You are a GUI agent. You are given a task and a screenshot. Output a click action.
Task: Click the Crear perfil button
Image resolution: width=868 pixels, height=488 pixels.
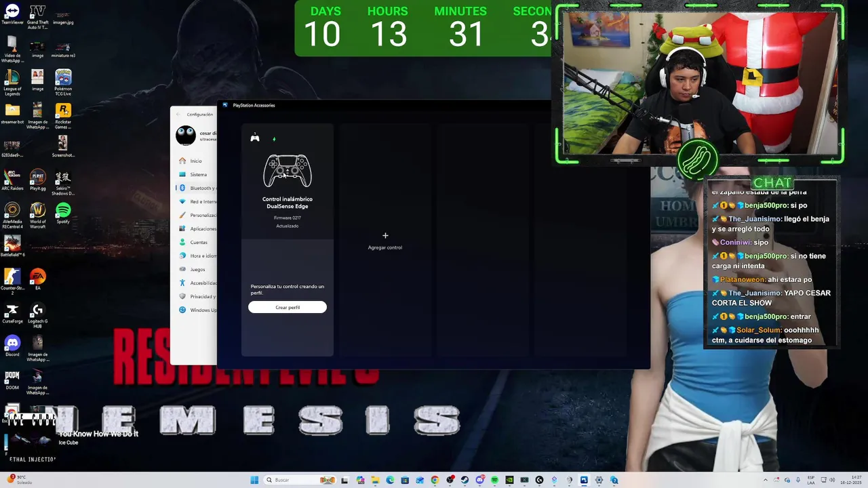point(288,307)
